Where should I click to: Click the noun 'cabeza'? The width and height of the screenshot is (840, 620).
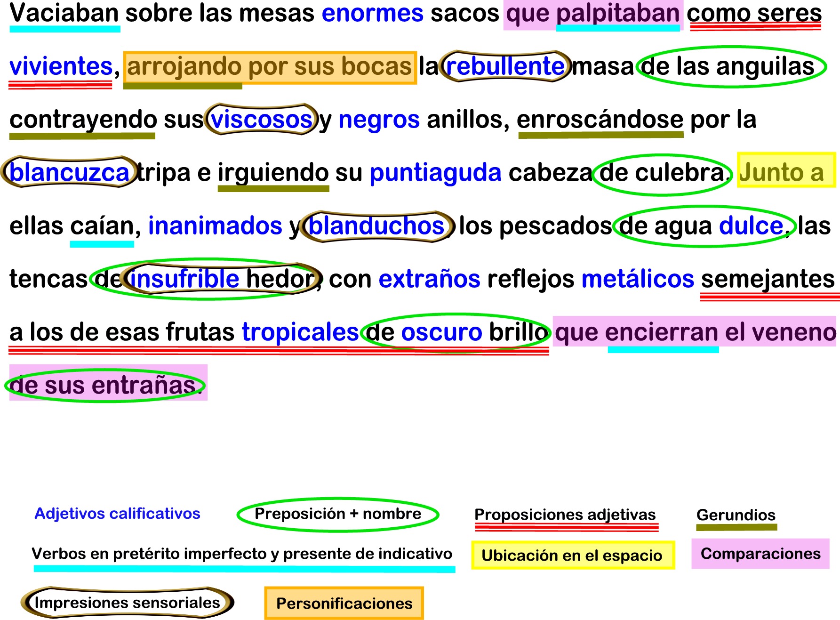click(x=550, y=173)
